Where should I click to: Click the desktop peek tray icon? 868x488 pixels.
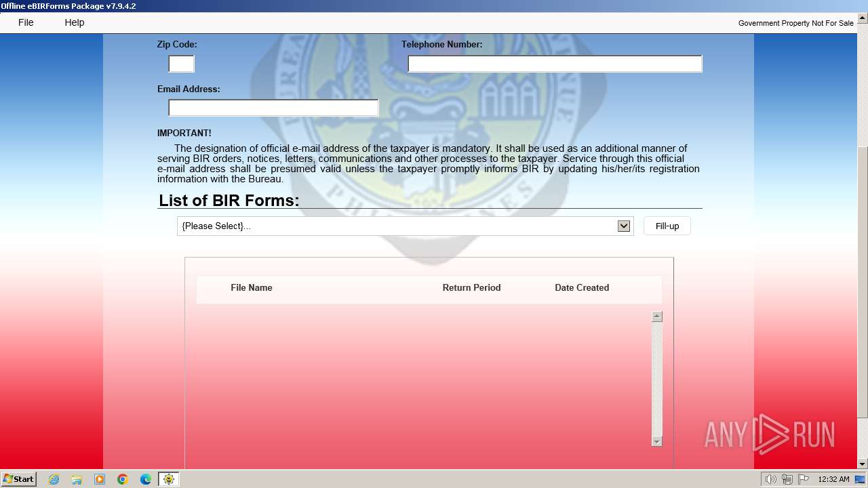pyautogui.click(x=860, y=479)
